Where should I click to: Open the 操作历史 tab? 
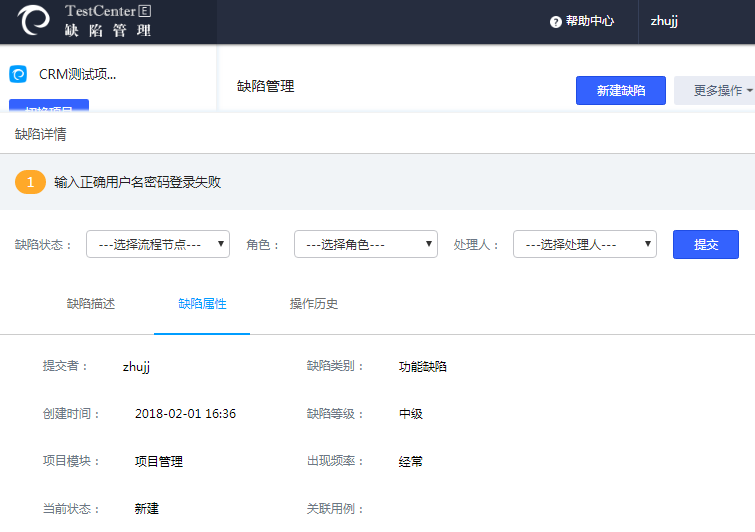coord(314,304)
